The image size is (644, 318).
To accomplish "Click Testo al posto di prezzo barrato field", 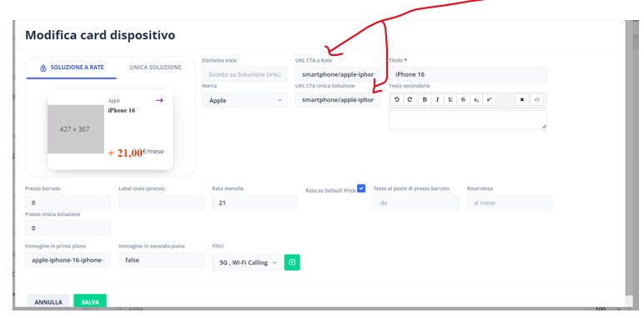I will click(415, 203).
